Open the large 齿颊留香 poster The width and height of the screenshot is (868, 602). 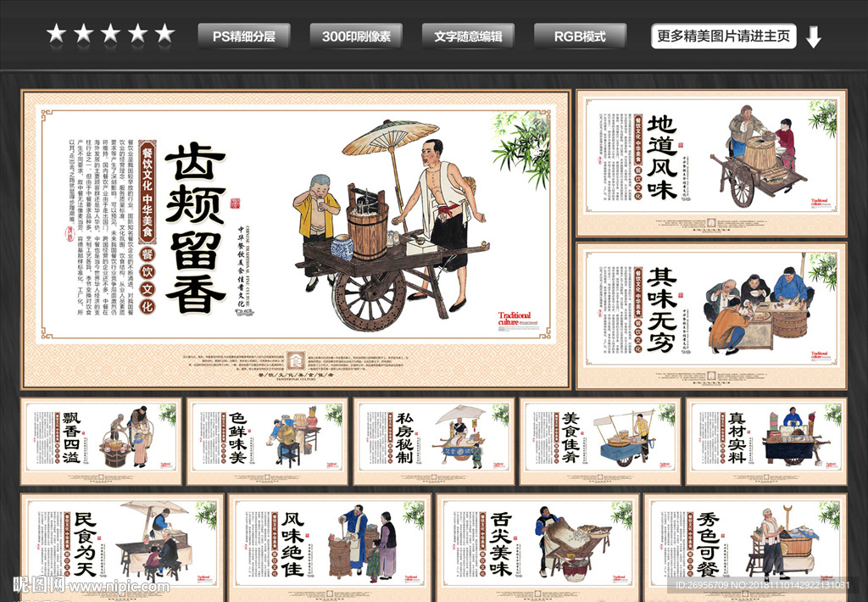296,239
